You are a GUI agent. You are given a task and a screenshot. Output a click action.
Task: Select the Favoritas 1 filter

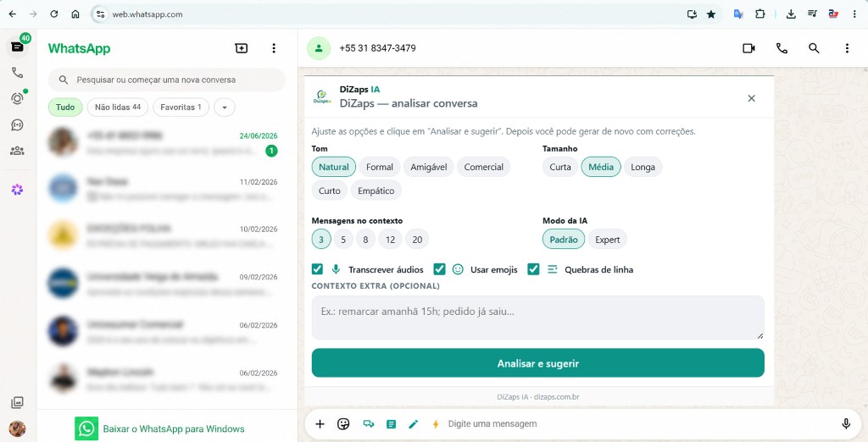point(181,108)
